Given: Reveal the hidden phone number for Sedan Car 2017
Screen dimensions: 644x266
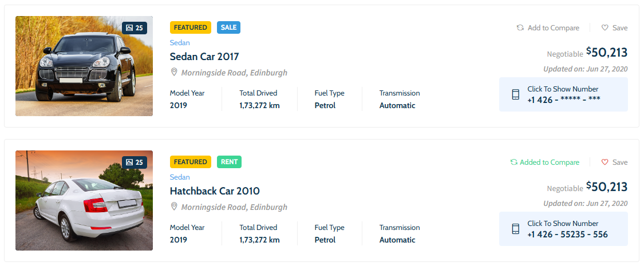Looking at the screenshot, I should [563, 94].
